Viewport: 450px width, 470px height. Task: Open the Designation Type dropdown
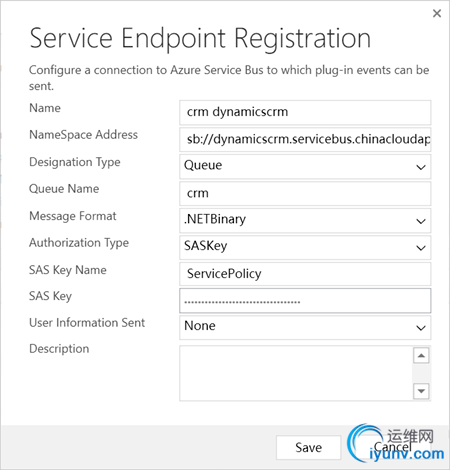pos(305,166)
